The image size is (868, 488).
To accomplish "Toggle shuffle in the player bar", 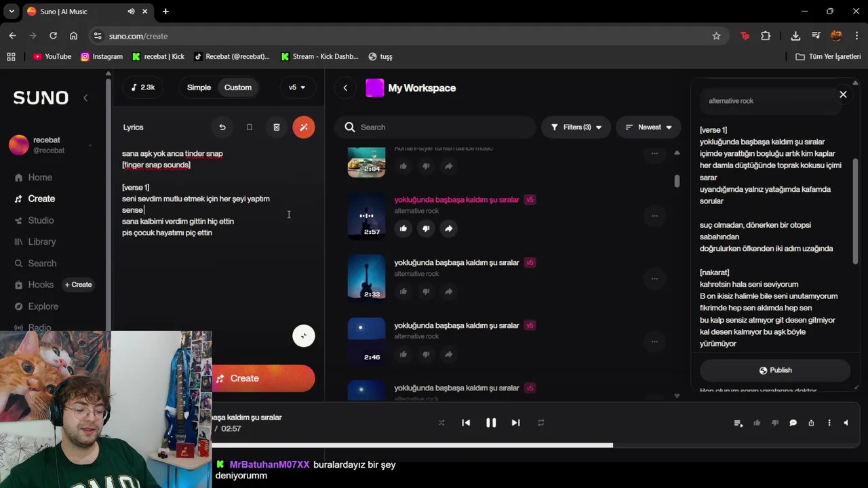I will click(441, 423).
